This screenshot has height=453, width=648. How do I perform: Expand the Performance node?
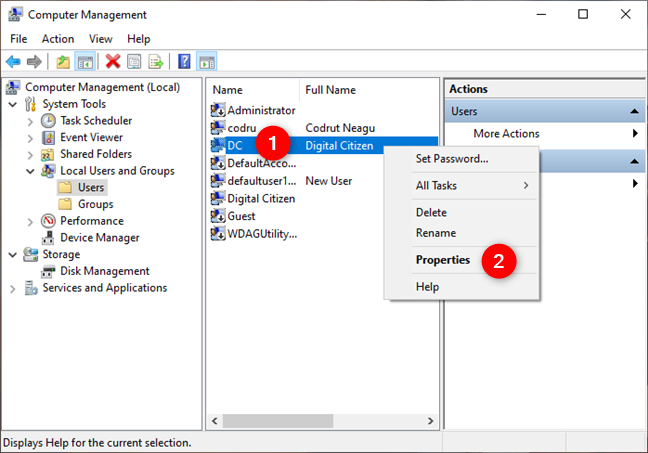click(x=30, y=222)
